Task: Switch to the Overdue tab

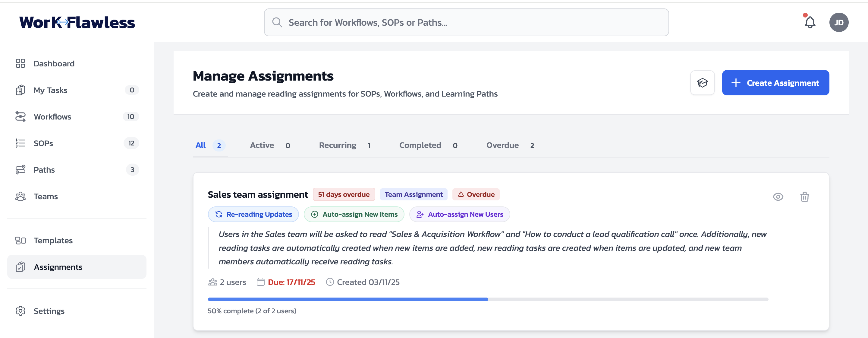Action: click(x=502, y=145)
